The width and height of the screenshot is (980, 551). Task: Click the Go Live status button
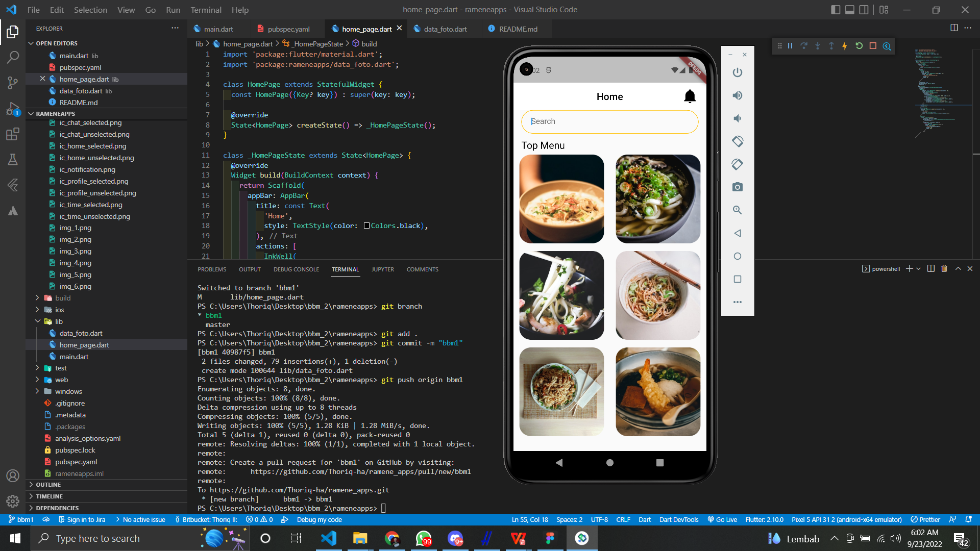click(722, 520)
